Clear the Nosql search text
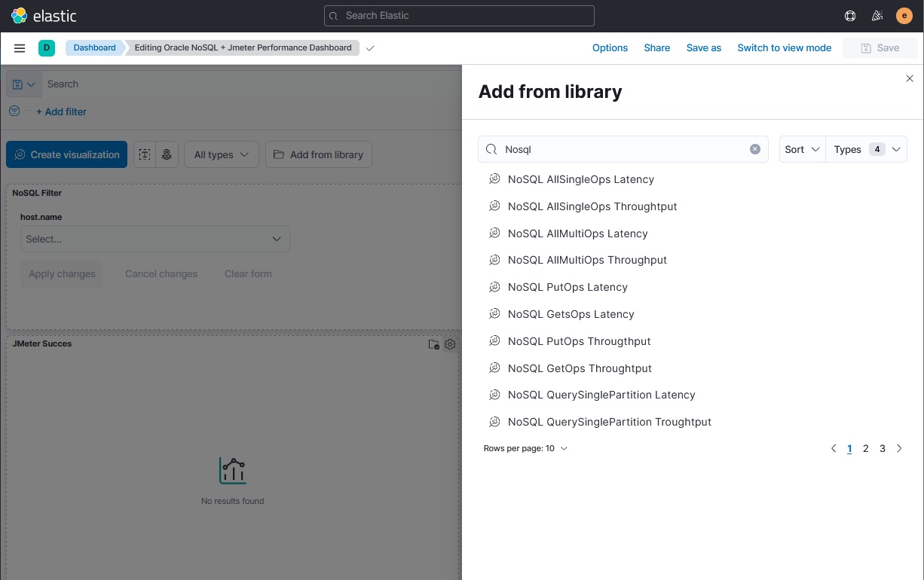Image resolution: width=924 pixels, height=580 pixels. [755, 149]
